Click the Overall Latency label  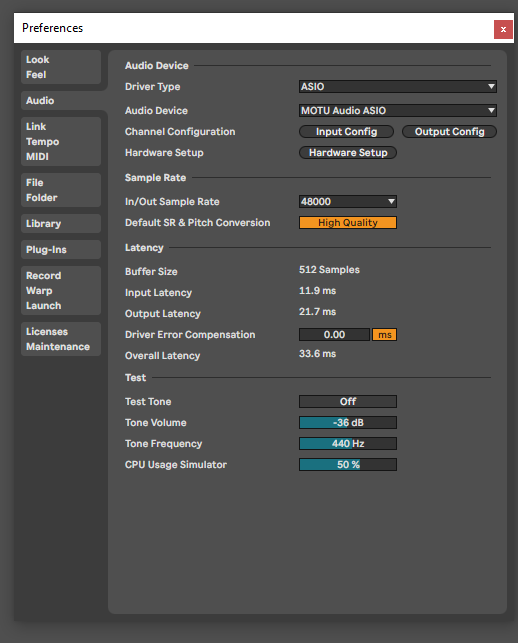coord(162,356)
